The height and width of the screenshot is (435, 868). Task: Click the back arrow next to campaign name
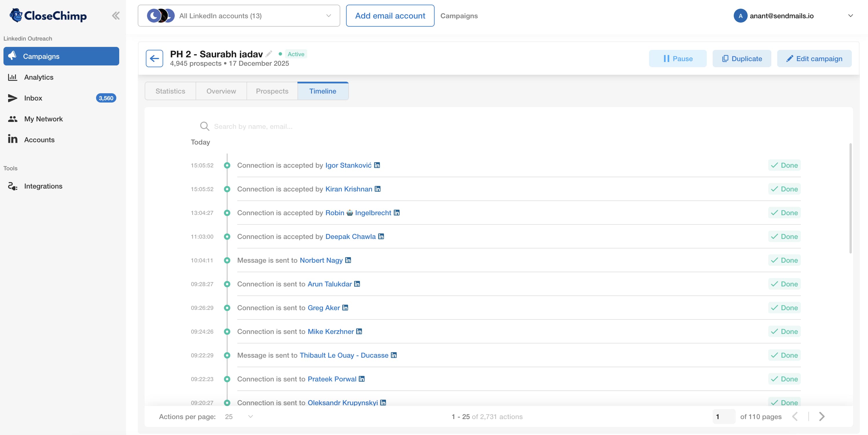click(154, 58)
